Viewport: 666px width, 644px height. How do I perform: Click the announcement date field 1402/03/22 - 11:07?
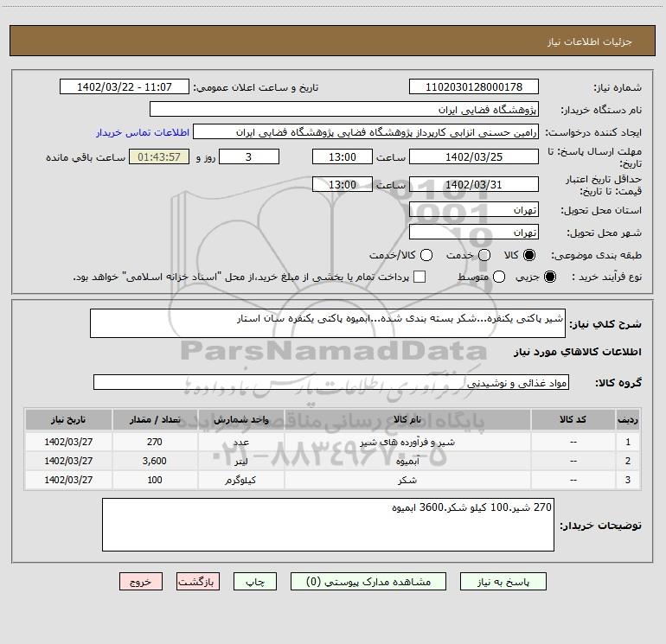coord(125,86)
